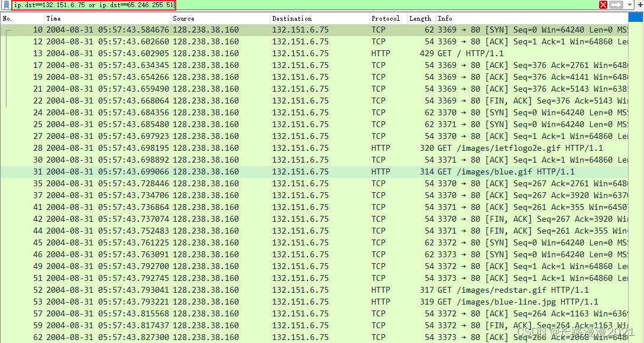Viewport: 644px width, 343px height.
Task: Select packet 44 FIN, ACK row
Action: [x=314, y=231]
